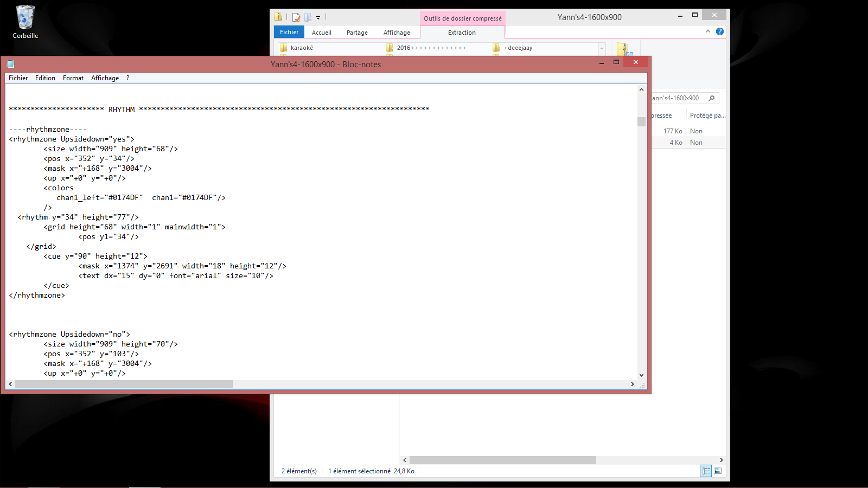Image resolution: width=868 pixels, height=488 pixels.
Task: Open the ? help menu in Bloc-notes
Action: coord(128,78)
